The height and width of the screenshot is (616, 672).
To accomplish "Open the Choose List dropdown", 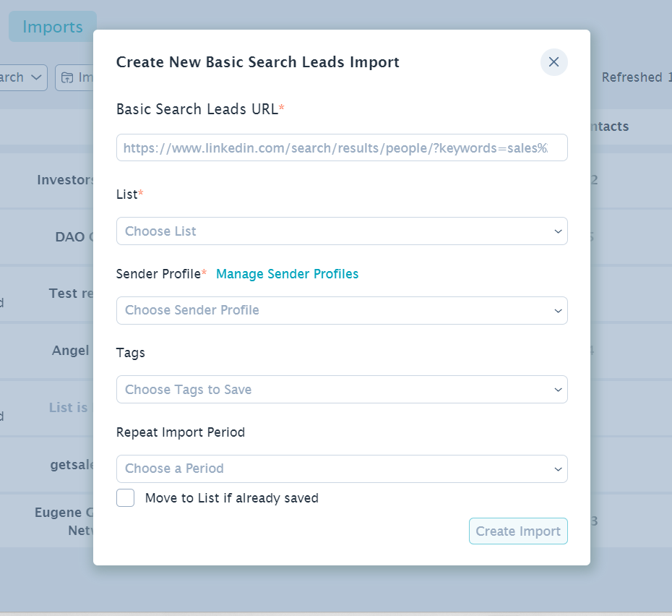I will pyautogui.click(x=341, y=231).
